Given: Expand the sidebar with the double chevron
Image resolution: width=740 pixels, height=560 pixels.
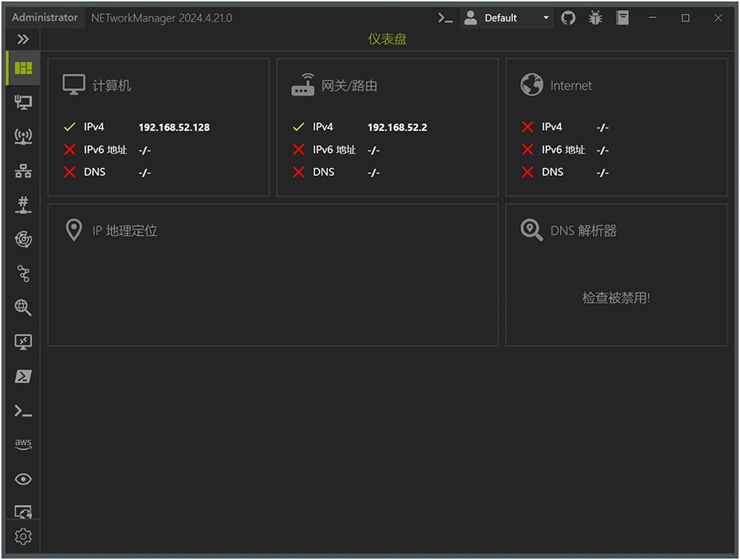Looking at the screenshot, I should point(23,39).
